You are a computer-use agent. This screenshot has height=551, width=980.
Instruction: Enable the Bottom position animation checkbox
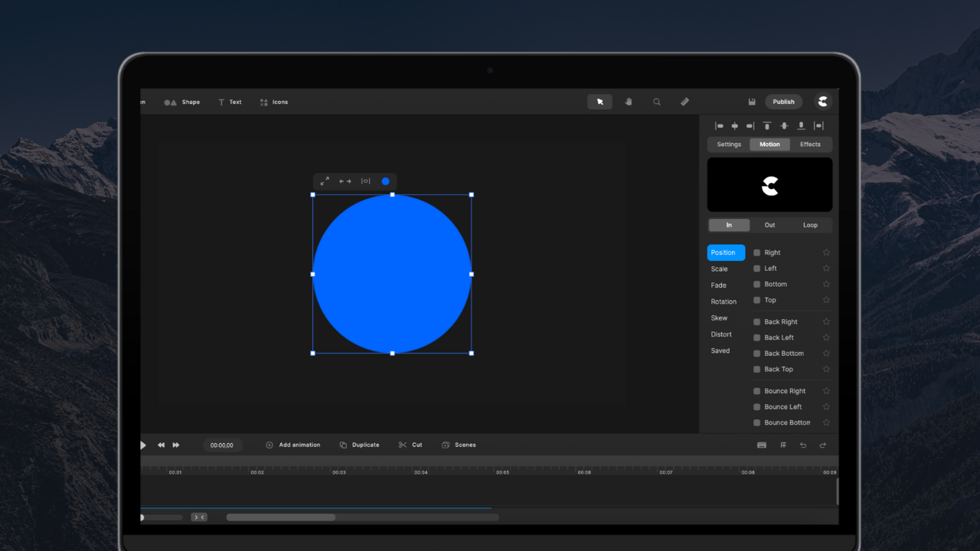pos(757,284)
